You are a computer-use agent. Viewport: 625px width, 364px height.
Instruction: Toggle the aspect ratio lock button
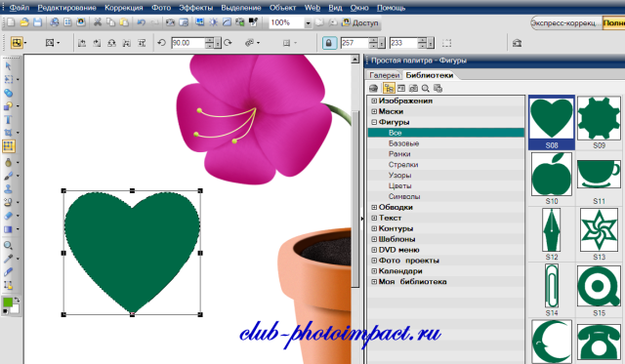[329, 43]
